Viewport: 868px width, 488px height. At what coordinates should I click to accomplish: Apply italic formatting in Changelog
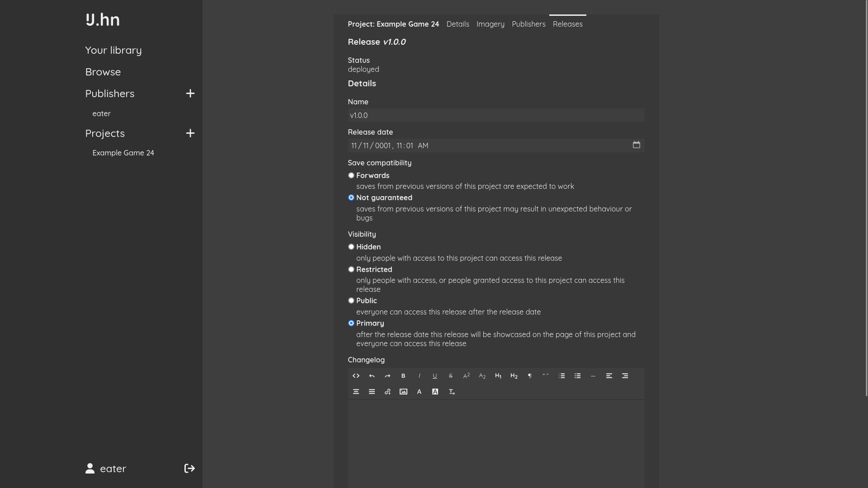click(x=419, y=376)
